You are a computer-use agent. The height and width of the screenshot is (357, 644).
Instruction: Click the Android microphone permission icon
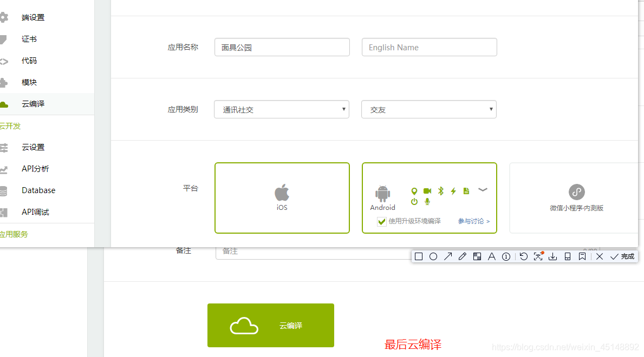(x=427, y=201)
